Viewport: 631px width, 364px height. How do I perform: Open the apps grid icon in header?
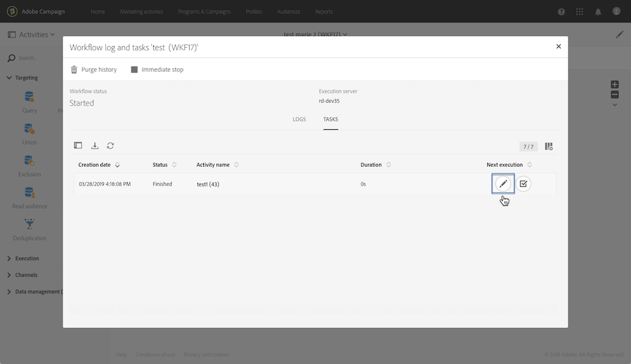point(579,11)
